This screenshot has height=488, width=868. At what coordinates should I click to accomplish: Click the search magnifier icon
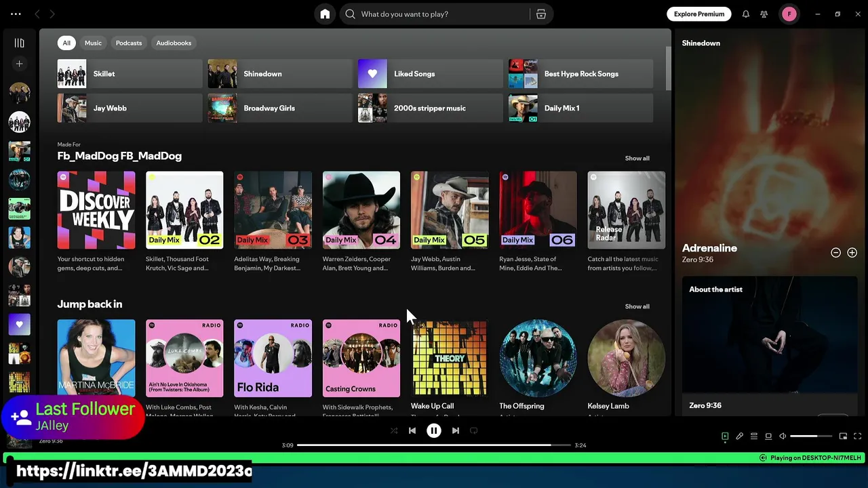350,14
